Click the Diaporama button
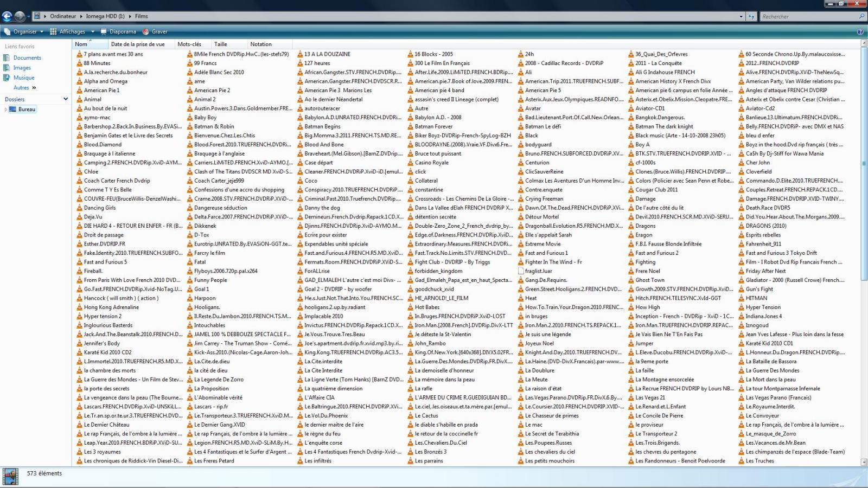This screenshot has width=868, height=488. coord(119,31)
